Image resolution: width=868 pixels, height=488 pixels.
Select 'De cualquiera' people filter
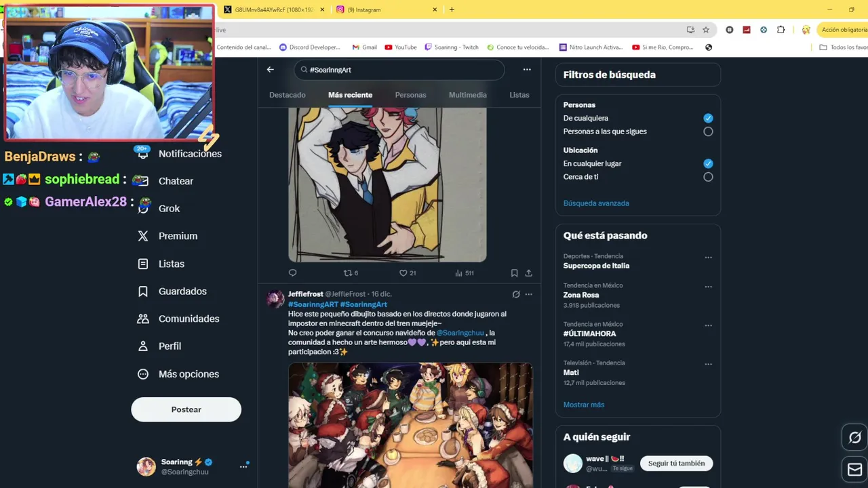point(708,118)
